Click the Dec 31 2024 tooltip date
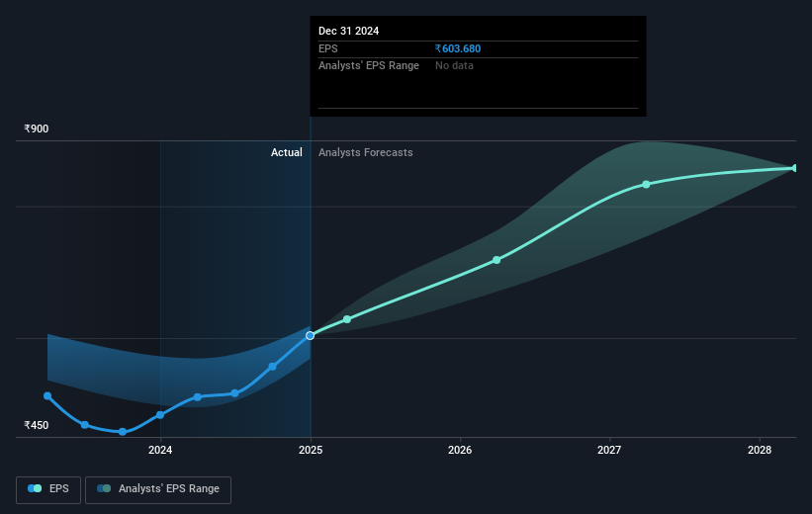The height and width of the screenshot is (514, 812). (x=348, y=31)
